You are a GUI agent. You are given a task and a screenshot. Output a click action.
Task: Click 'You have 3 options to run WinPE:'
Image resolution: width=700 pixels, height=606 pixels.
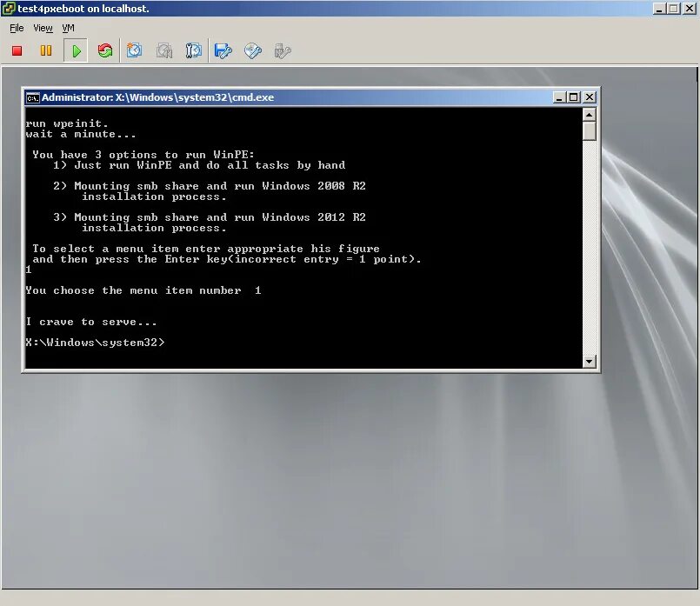tap(143, 155)
